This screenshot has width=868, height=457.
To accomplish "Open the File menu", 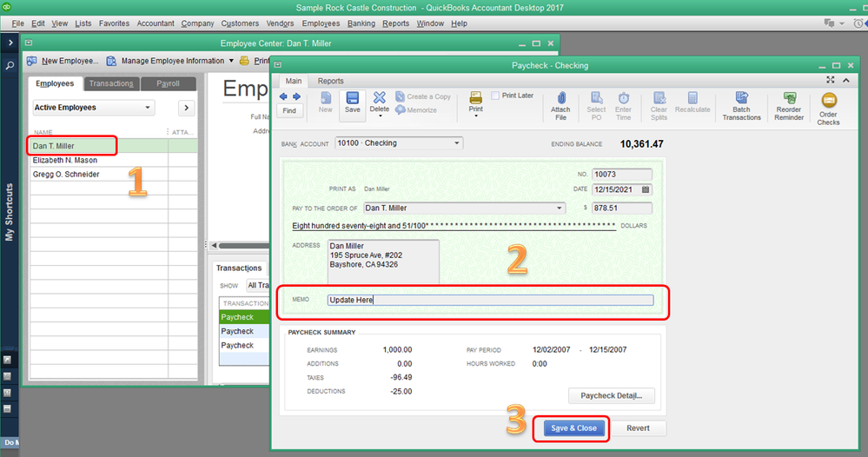I will (17, 23).
